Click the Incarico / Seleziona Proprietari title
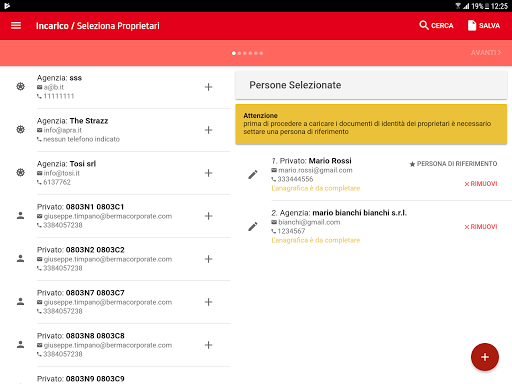The height and width of the screenshot is (384, 512). (98, 26)
